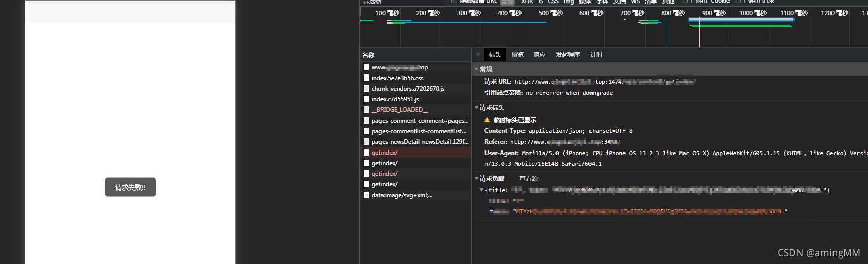This screenshot has width=868, height=264.
Task: Click the 1200 毫秒 timeline tick
Action: tap(835, 13)
